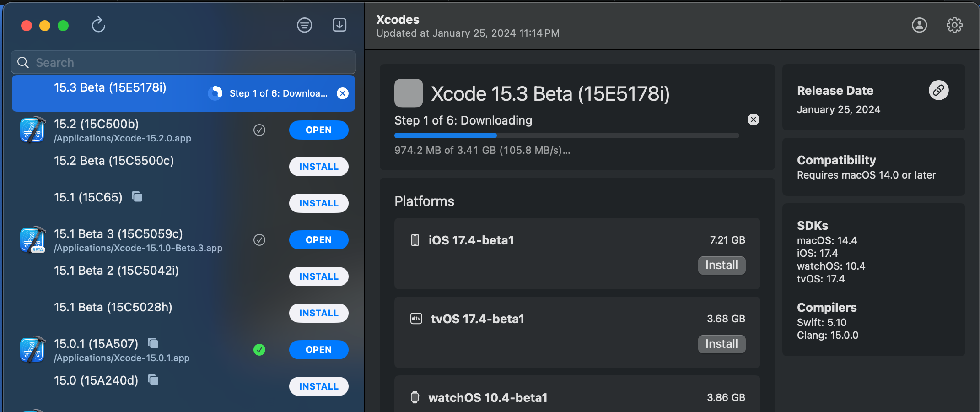This screenshot has width=980, height=412.
Task: Click the 'January 25, 2024' release date value
Action: [x=839, y=110]
